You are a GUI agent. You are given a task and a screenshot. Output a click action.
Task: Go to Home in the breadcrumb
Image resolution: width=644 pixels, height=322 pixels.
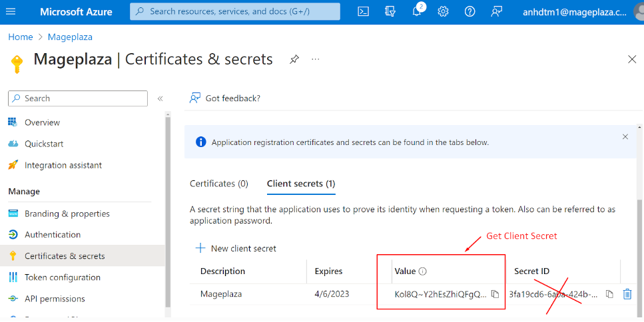(x=20, y=37)
